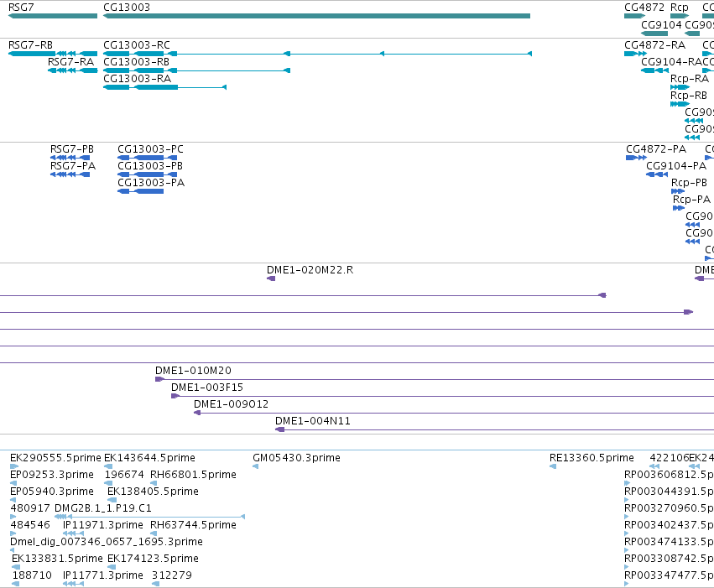Screen dimensions: 714x588
Task: Open EST IP11971.3prime label
Action: [103, 525]
